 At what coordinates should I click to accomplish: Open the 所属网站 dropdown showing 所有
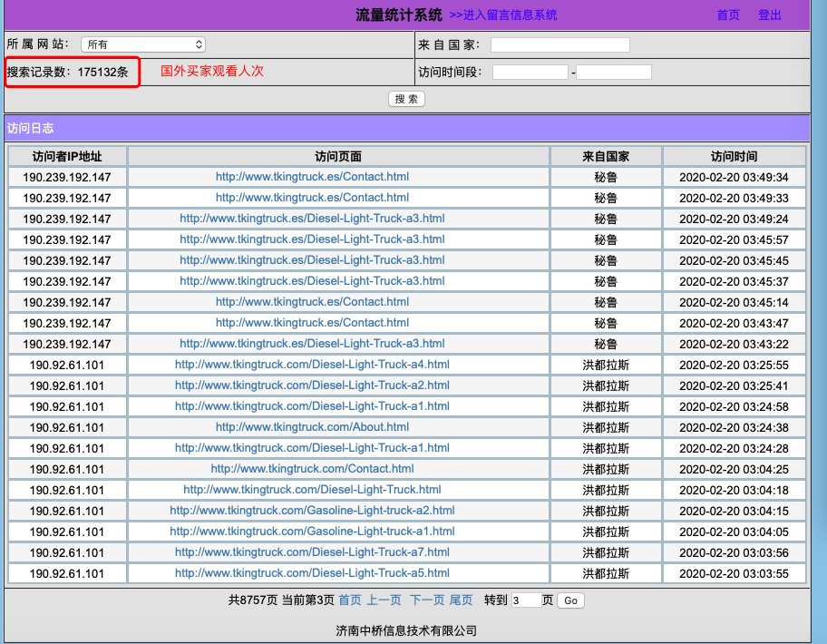click(x=143, y=44)
